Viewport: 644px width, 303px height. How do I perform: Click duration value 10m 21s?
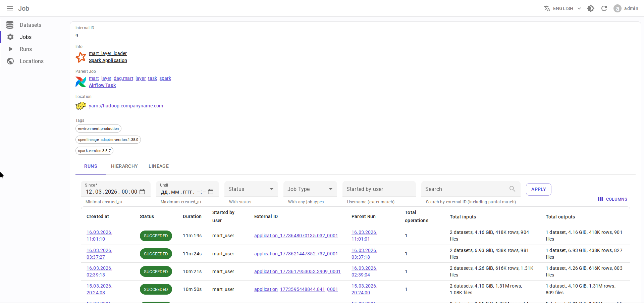click(192, 271)
